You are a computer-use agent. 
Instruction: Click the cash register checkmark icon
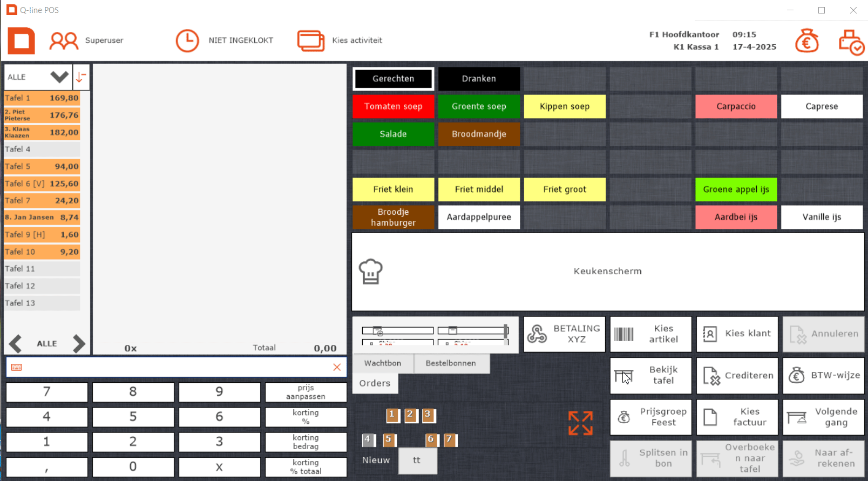[851, 42]
